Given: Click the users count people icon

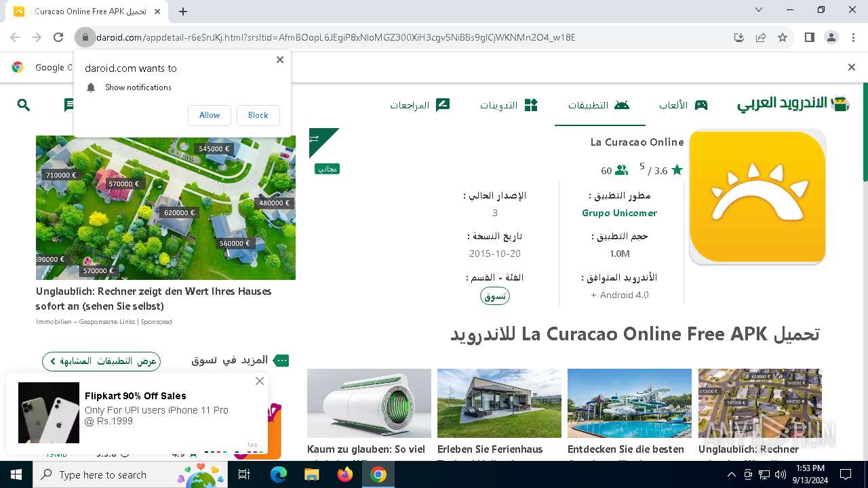Looking at the screenshot, I should tap(621, 171).
